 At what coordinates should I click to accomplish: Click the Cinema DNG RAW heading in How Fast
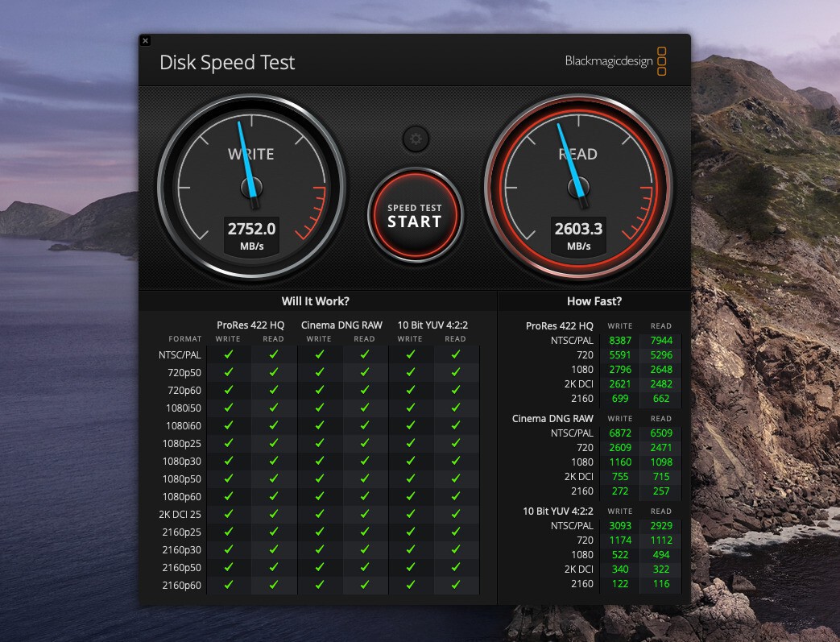552,419
